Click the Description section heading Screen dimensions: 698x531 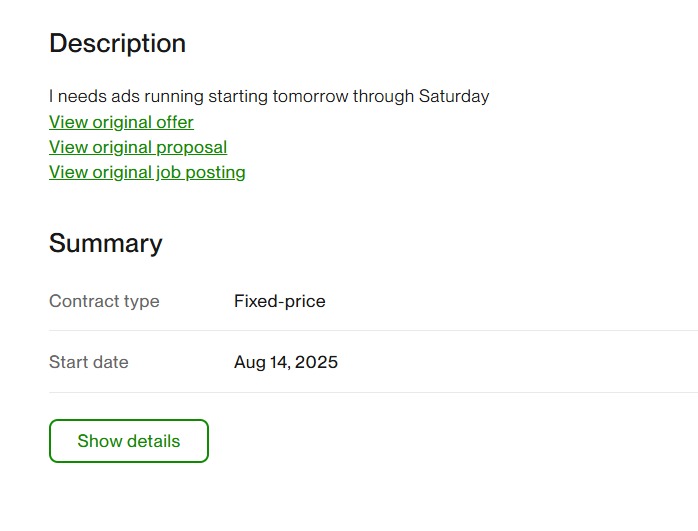point(117,44)
